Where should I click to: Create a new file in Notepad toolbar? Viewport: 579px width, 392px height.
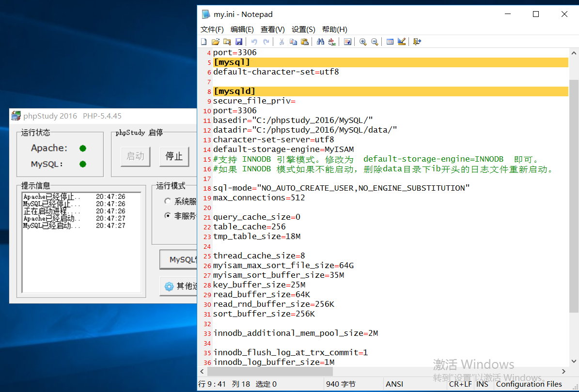pos(204,42)
